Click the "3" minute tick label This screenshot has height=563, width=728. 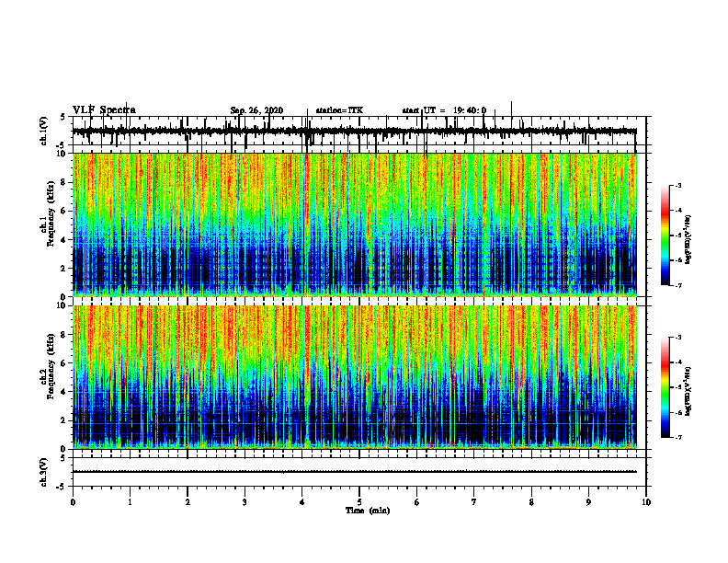245,502
